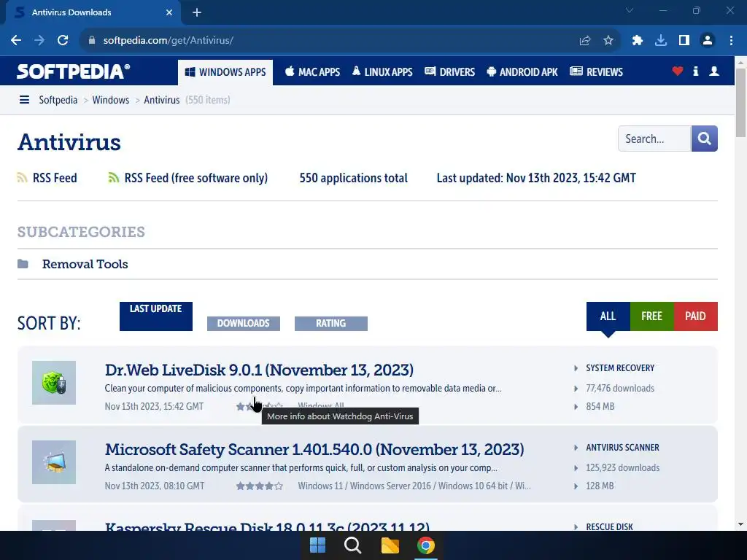The height and width of the screenshot is (560, 747).
Task: Click the Softpedia breadcrumb link
Action: [58, 100]
